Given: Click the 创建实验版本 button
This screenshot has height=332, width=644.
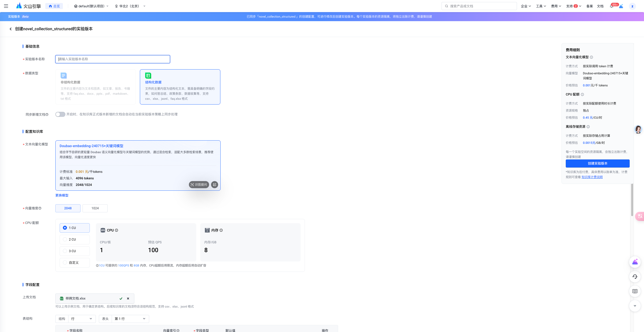Looking at the screenshot, I should click(x=597, y=163).
